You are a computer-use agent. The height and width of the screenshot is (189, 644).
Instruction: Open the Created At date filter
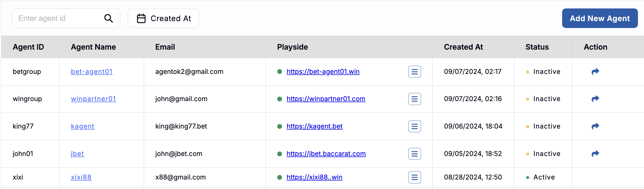[163, 18]
